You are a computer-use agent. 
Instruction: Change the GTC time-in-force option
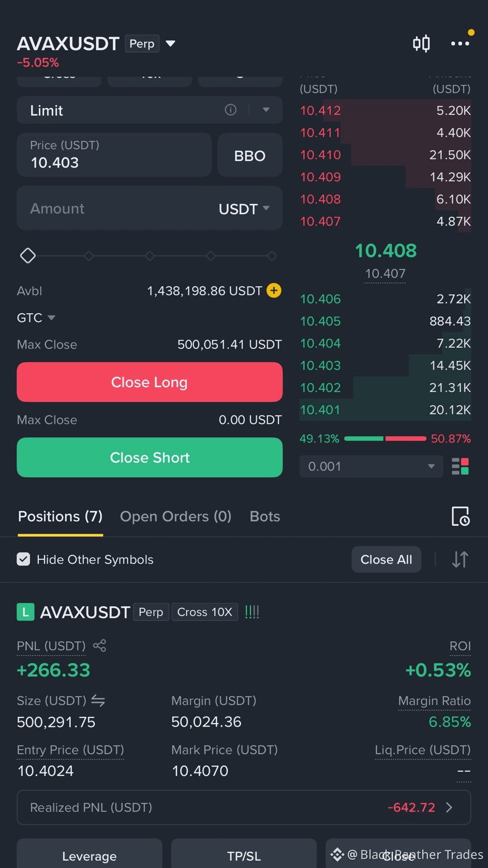tap(36, 318)
